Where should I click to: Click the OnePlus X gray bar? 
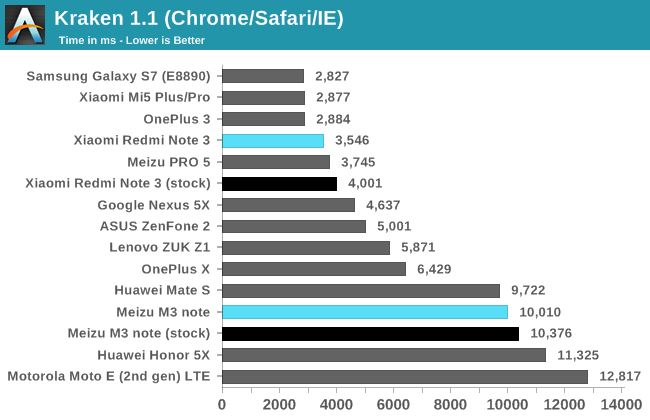coord(314,269)
